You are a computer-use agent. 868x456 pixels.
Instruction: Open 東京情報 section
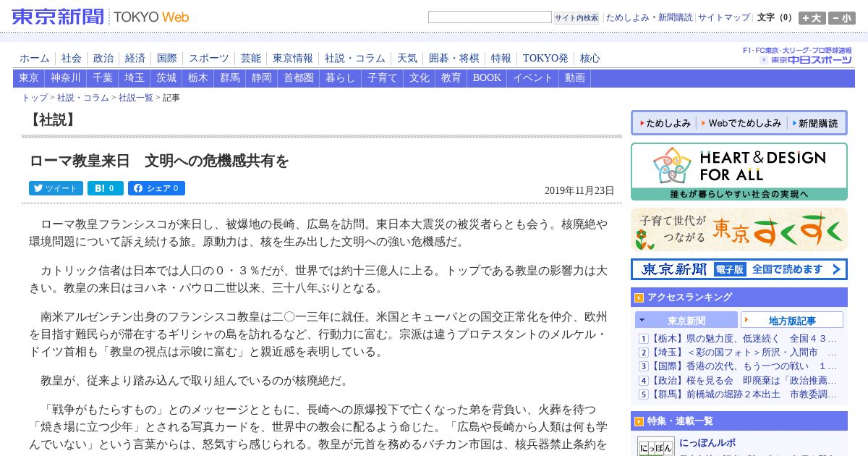click(293, 58)
